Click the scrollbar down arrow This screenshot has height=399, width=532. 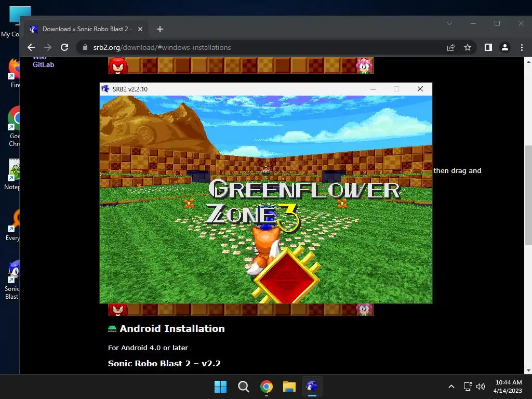(528, 370)
